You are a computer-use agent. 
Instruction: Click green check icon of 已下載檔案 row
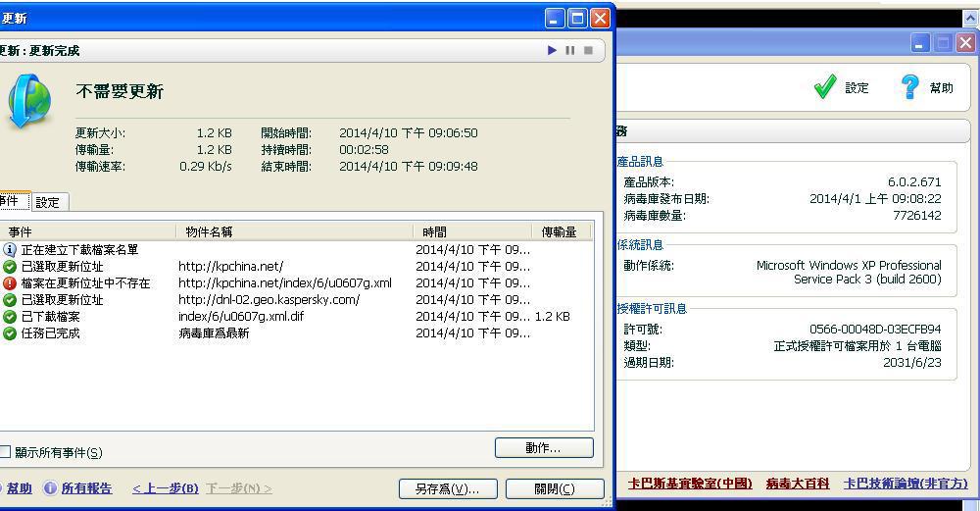pos(10,317)
